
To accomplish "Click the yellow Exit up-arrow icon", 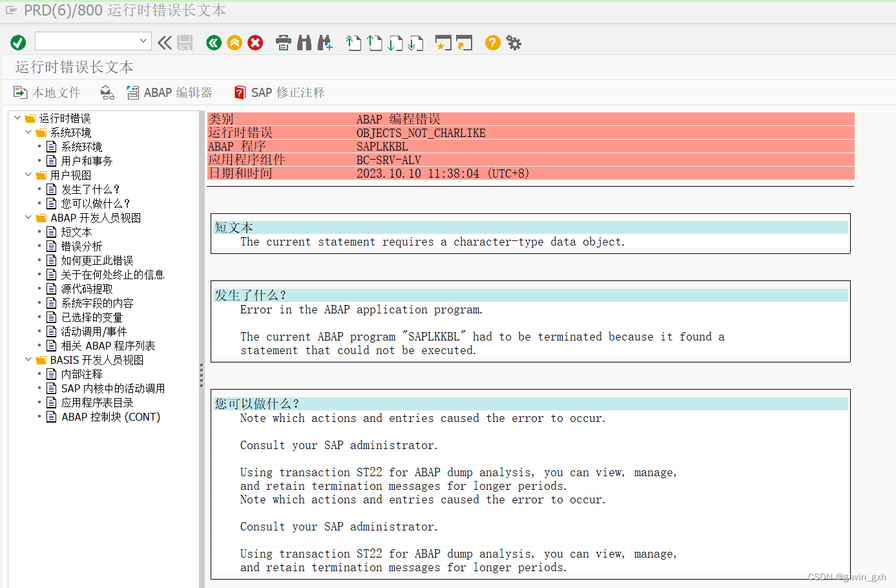I will click(234, 43).
